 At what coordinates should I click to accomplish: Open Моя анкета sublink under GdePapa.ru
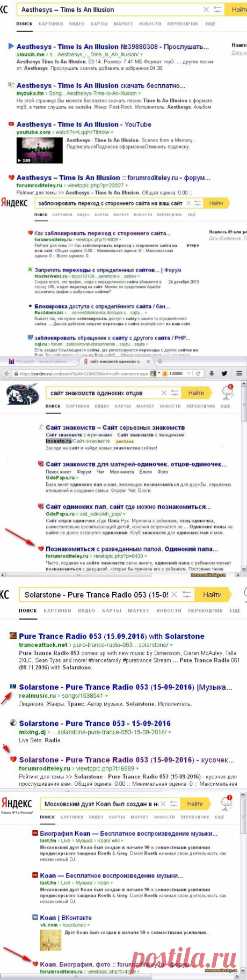122,472
